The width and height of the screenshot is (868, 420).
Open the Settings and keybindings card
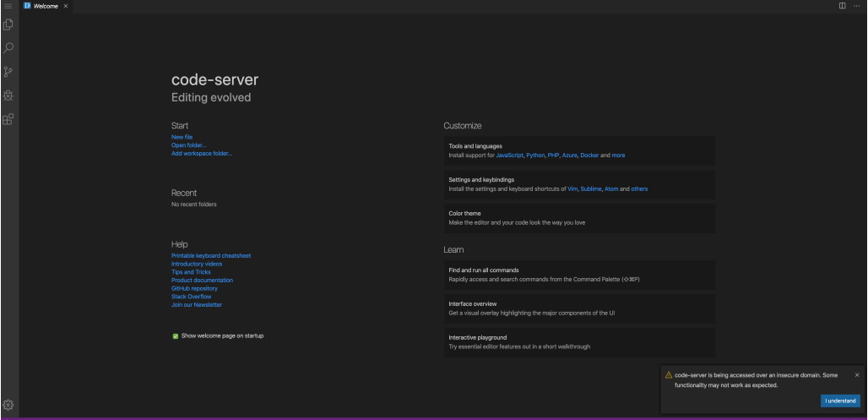(579, 184)
